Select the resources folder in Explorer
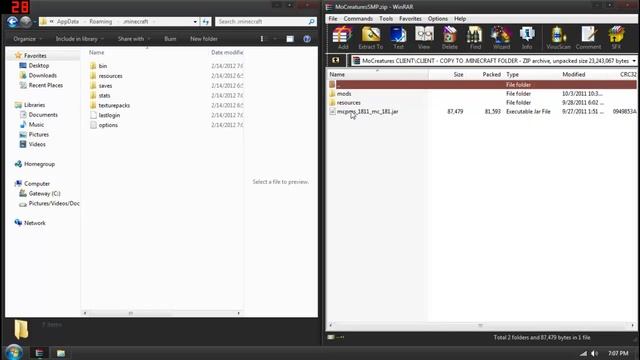This screenshot has width=640, height=360. click(110, 76)
